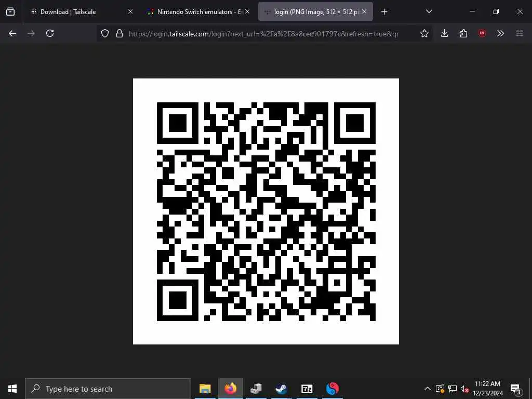
Task: Open the Extensions puzzle icon
Action: 463,33
